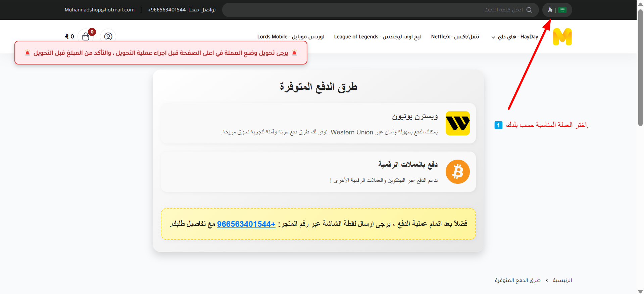Open the currency and country selector

coord(557,10)
